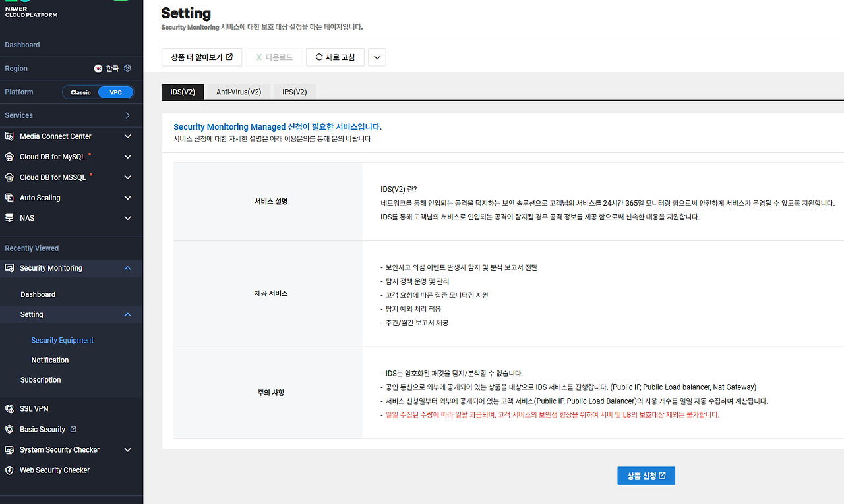This screenshot has width=844, height=504.
Task: Click the Recently Viewed heading
Action: [32, 248]
